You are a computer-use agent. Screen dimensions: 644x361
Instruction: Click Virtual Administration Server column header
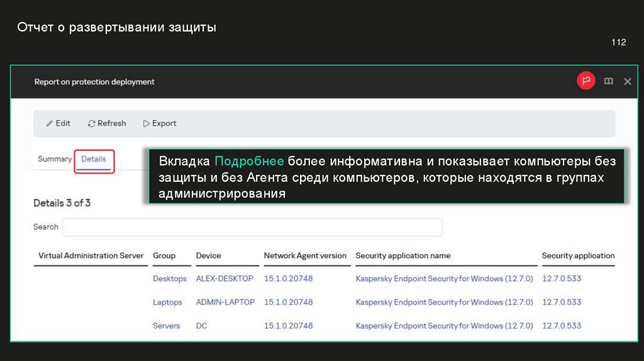pos(91,256)
